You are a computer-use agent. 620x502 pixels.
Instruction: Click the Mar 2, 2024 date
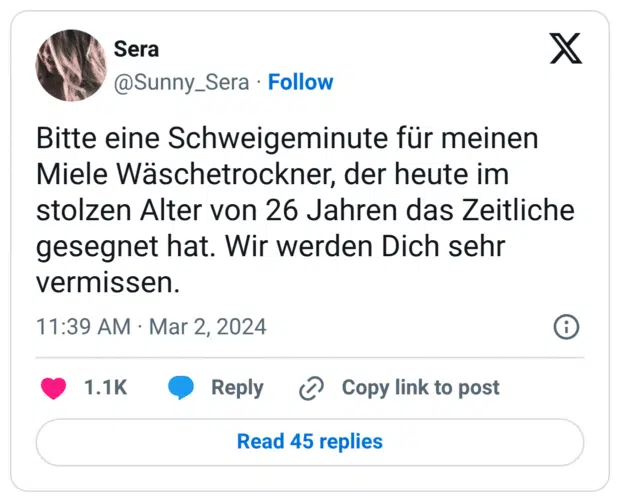pos(208,327)
